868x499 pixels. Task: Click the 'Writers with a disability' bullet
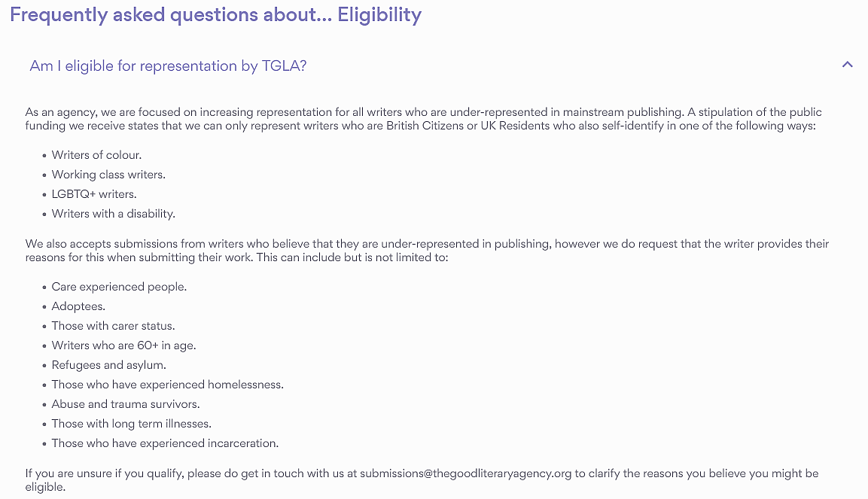pyautogui.click(x=113, y=214)
